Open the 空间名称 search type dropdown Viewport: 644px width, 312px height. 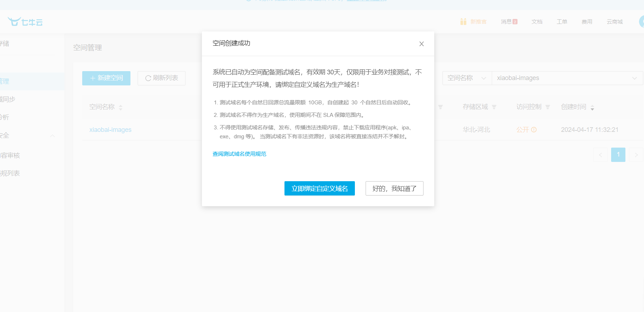[x=467, y=78]
